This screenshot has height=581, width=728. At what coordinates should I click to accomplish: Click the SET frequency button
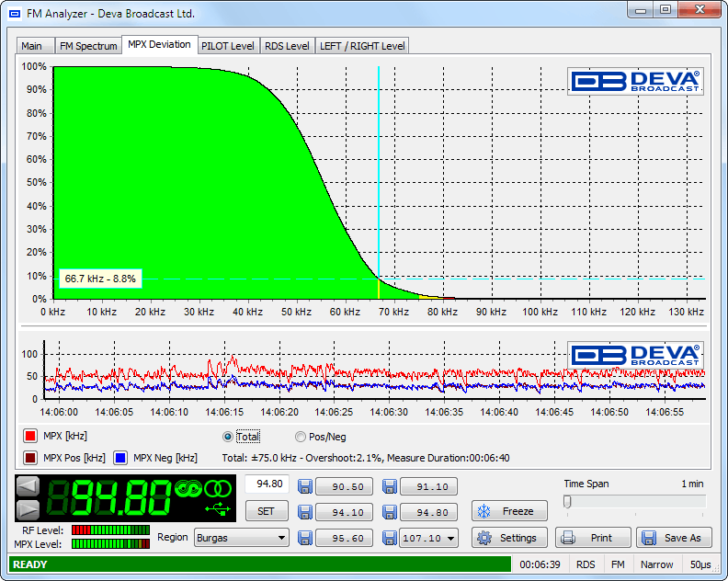267,511
